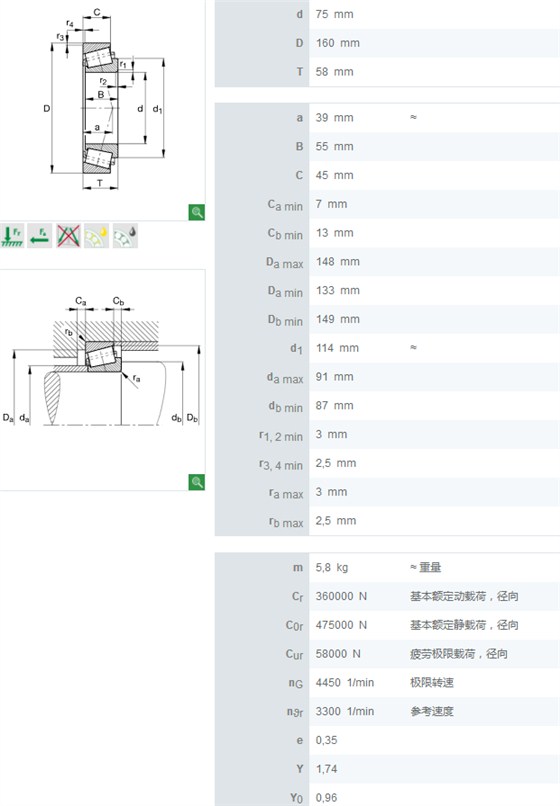Screen dimensions: 560x806
Task: Enlarge the mounting dimensions drawing via magnifier
Action: click(196, 482)
